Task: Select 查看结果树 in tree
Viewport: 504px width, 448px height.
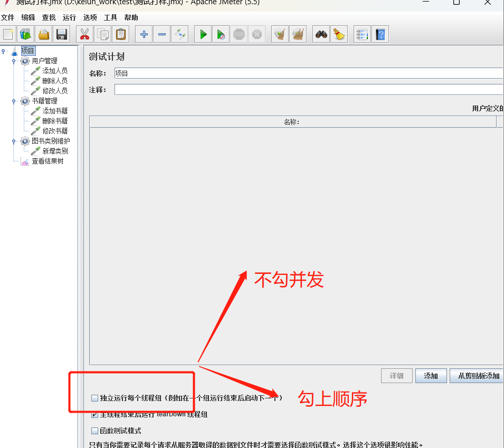Action: tap(47, 161)
